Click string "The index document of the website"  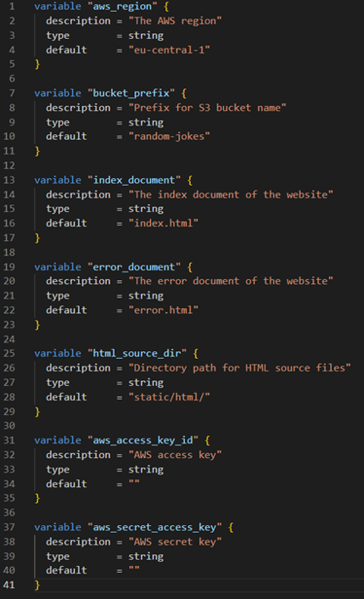pos(231,194)
